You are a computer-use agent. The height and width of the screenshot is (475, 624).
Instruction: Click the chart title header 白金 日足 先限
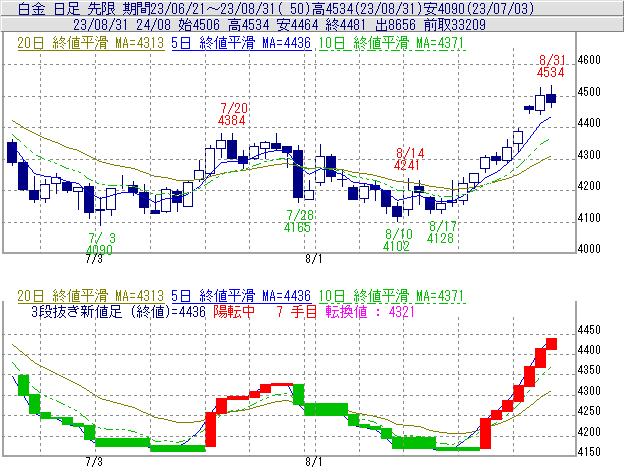[66, 9]
